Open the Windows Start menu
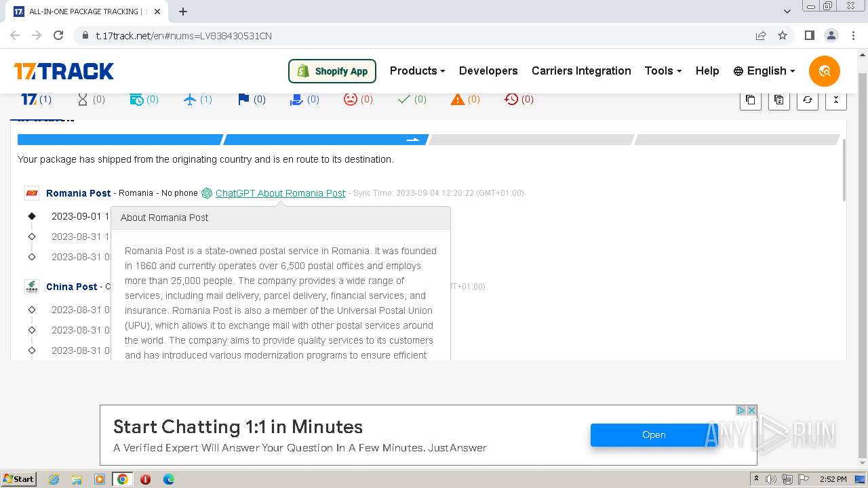 [19, 479]
